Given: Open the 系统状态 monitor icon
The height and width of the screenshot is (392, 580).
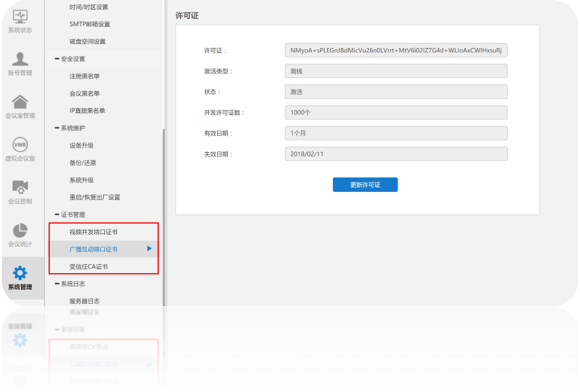Looking at the screenshot, I should [20, 17].
